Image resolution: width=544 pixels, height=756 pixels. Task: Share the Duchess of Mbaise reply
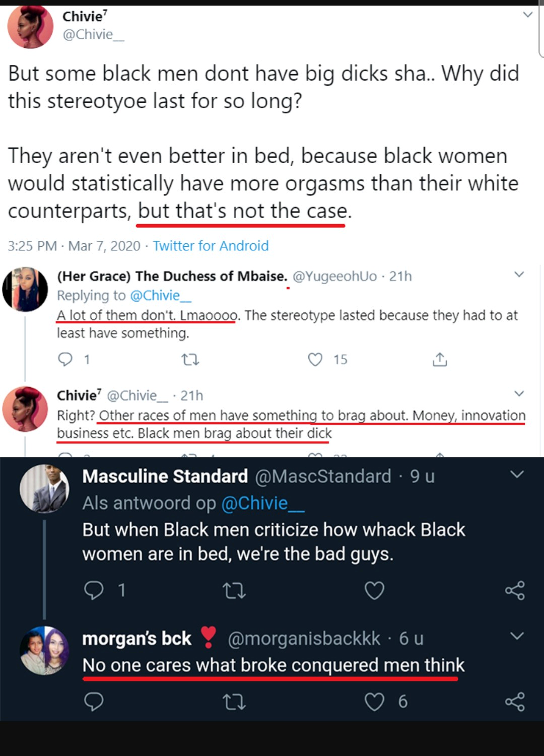tap(440, 359)
